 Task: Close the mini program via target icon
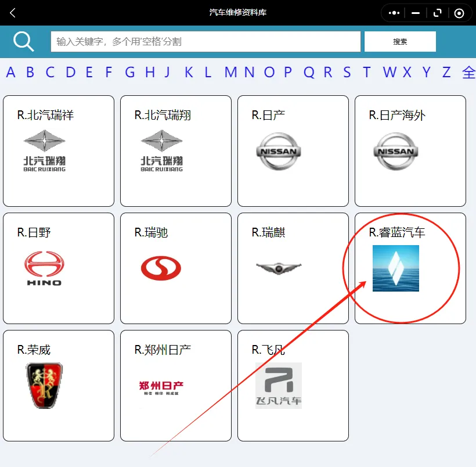coord(459,13)
